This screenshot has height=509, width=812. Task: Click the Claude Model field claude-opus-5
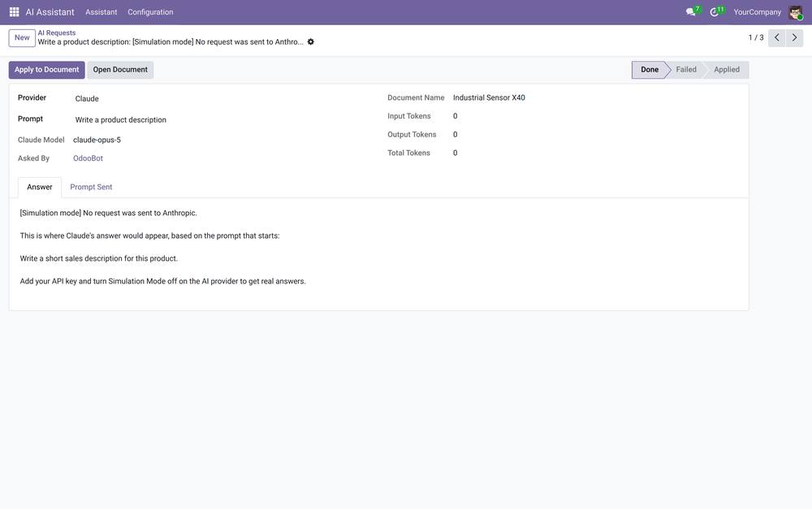click(x=97, y=140)
